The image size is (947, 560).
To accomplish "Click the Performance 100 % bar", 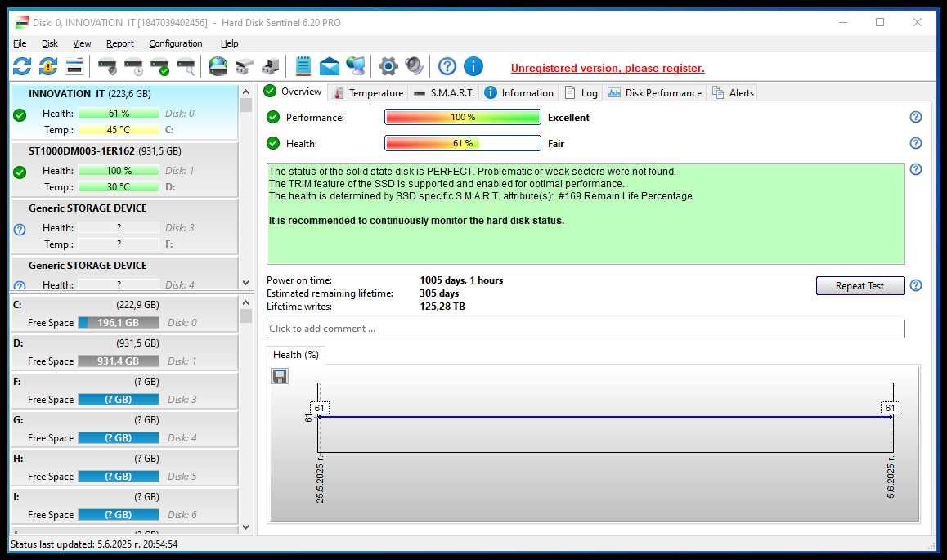I will [463, 117].
